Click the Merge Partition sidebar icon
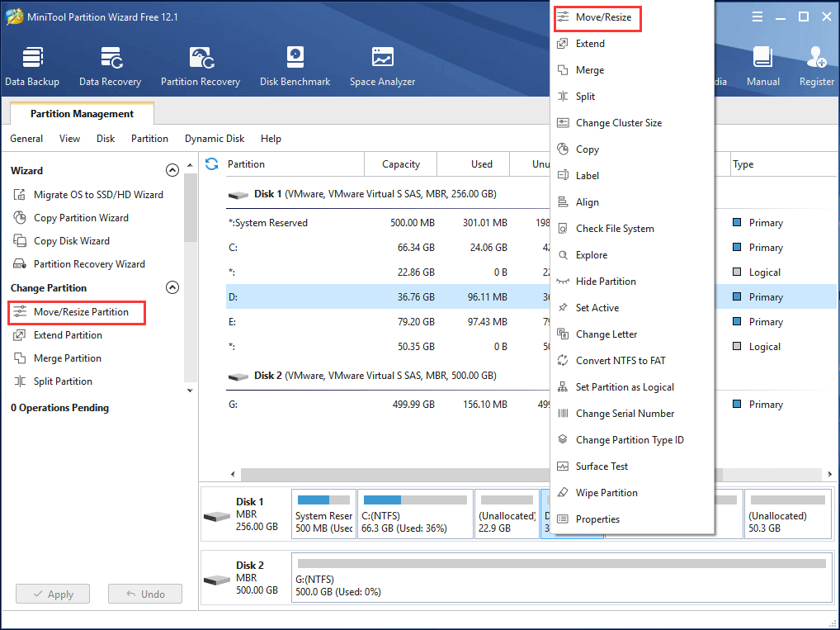The height and width of the screenshot is (630, 840). (x=20, y=358)
